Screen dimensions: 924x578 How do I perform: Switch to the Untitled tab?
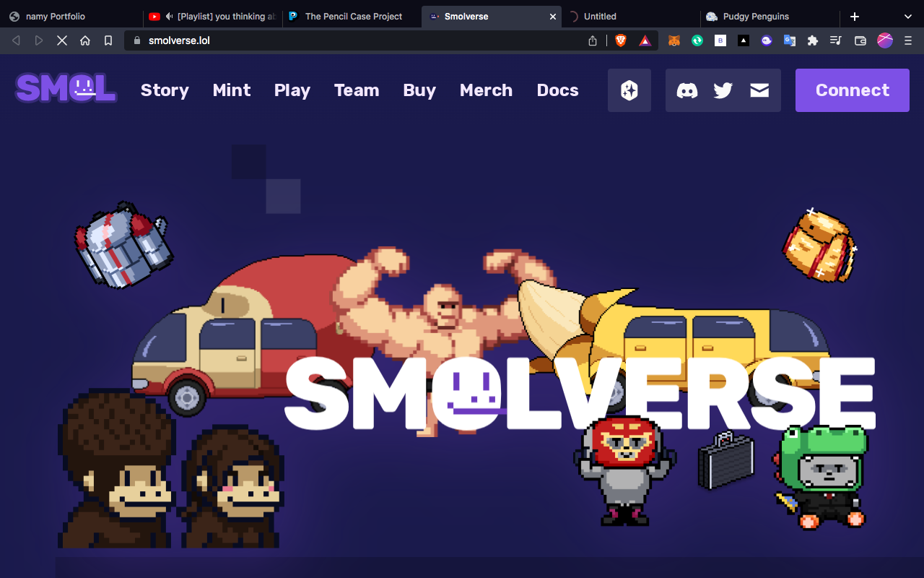tap(632, 16)
